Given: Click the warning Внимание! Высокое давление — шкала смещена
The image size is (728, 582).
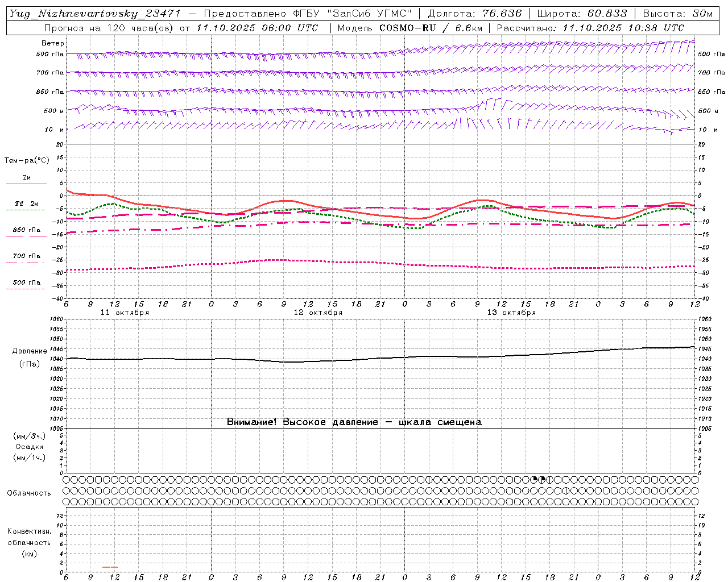Looking at the screenshot, I should [x=354, y=422].
